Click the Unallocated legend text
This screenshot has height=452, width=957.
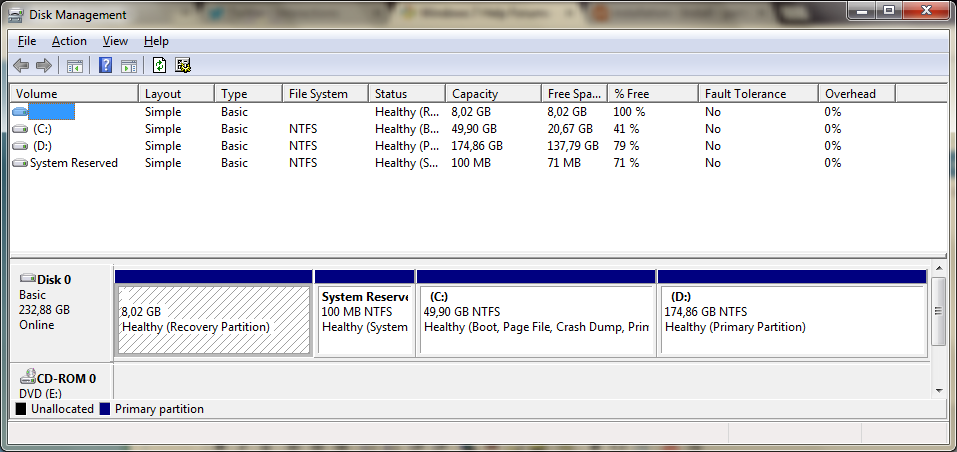click(62, 409)
